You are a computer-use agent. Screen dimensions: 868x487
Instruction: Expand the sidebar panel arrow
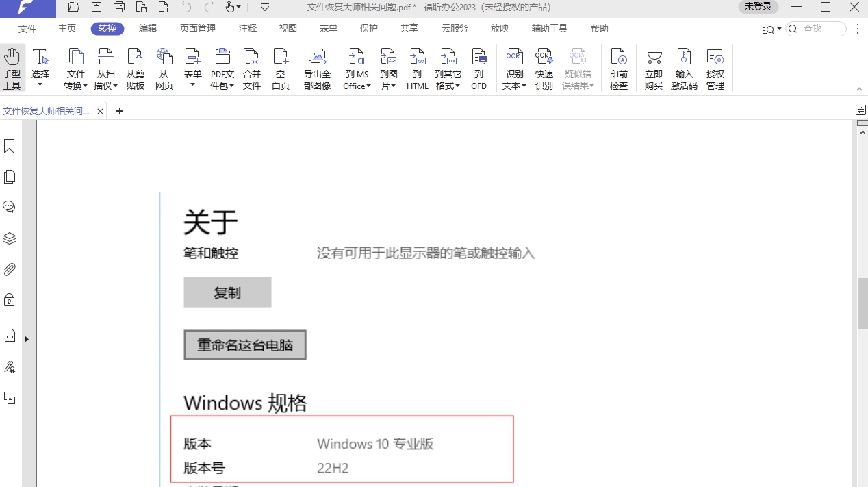27,338
